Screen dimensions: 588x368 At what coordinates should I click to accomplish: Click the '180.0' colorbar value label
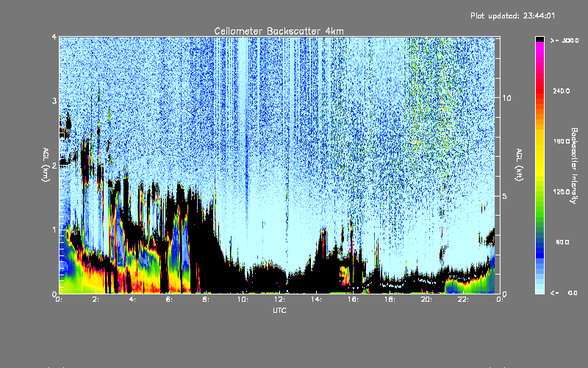pyautogui.click(x=562, y=141)
